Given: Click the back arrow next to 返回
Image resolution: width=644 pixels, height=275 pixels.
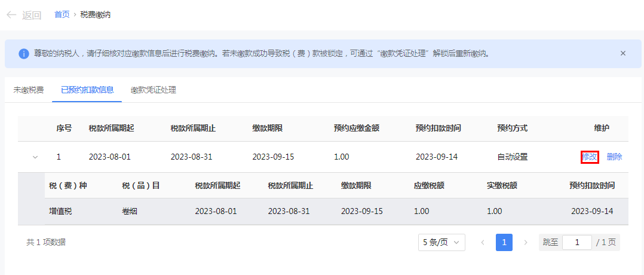Looking at the screenshot, I should coord(11,15).
